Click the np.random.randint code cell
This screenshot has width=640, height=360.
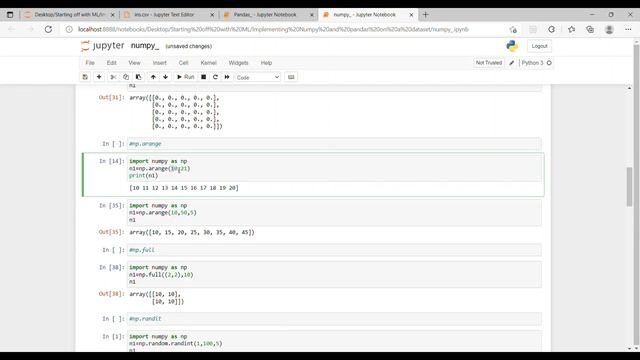(x=334, y=341)
